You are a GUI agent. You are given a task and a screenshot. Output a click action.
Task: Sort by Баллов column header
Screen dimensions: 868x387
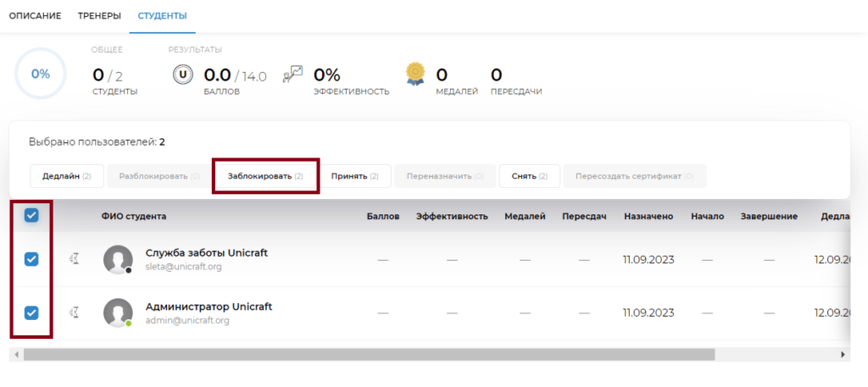point(383,217)
